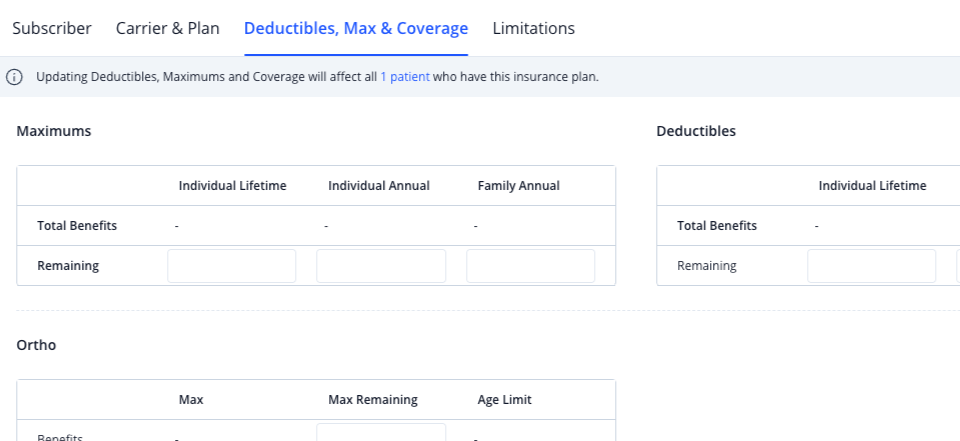This screenshot has width=960, height=441.
Task: Go to the Limitations tab
Action: pos(534,28)
